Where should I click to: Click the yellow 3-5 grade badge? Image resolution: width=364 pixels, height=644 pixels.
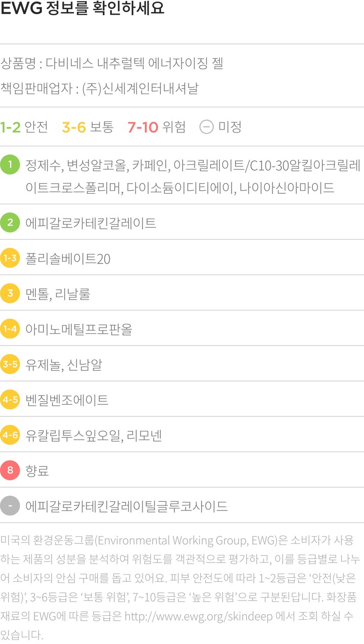pyautogui.click(x=10, y=364)
